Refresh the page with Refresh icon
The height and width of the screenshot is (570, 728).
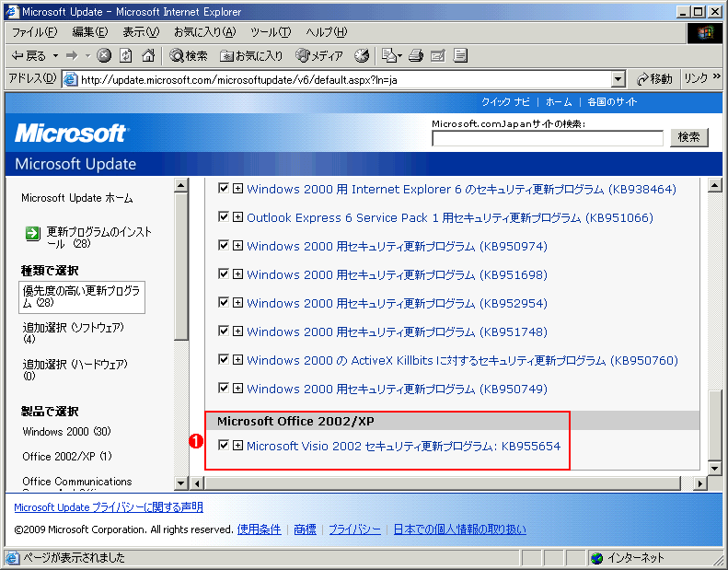(x=126, y=56)
